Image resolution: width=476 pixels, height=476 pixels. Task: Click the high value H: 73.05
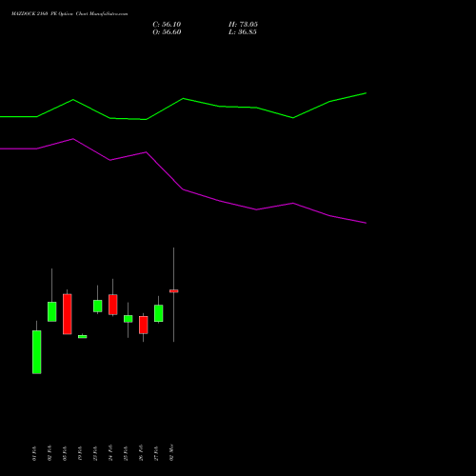click(243, 25)
